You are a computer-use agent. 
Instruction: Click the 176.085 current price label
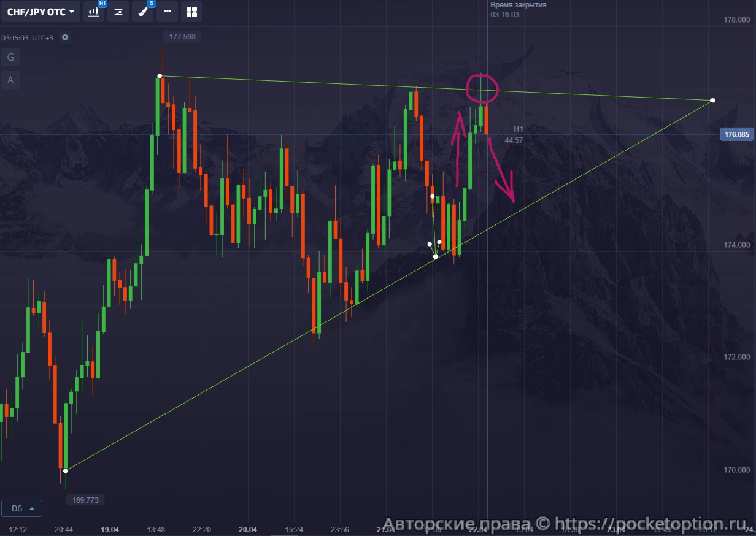click(736, 134)
